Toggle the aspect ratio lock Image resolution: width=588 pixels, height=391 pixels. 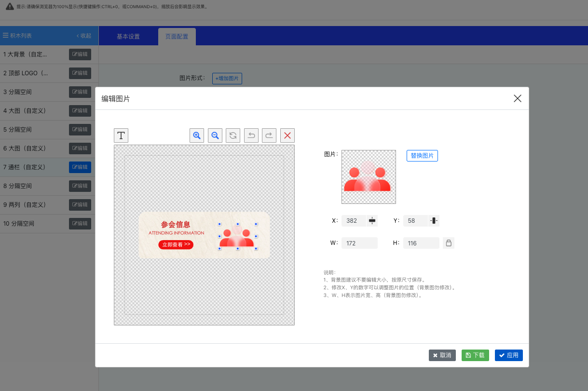(x=449, y=243)
